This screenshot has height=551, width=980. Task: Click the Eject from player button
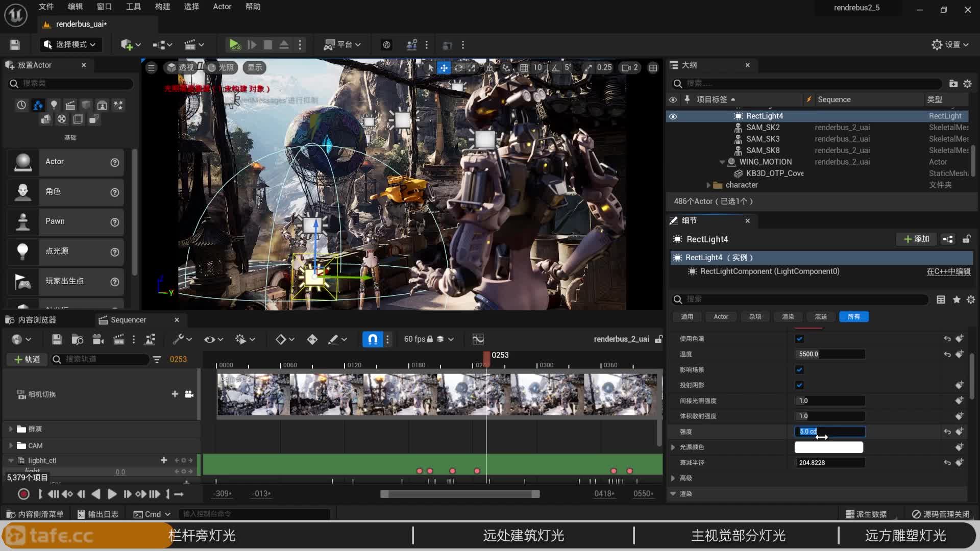click(284, 45)
